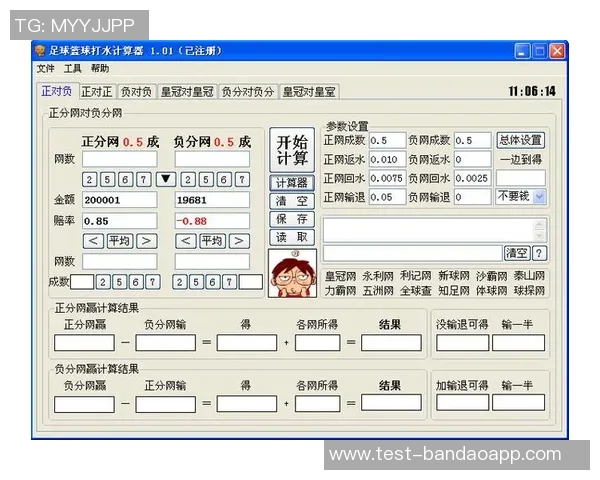Screen dimensions: 600x480
Task: Switch to the 负对负 tab
Action: click(x=136, y=92)
